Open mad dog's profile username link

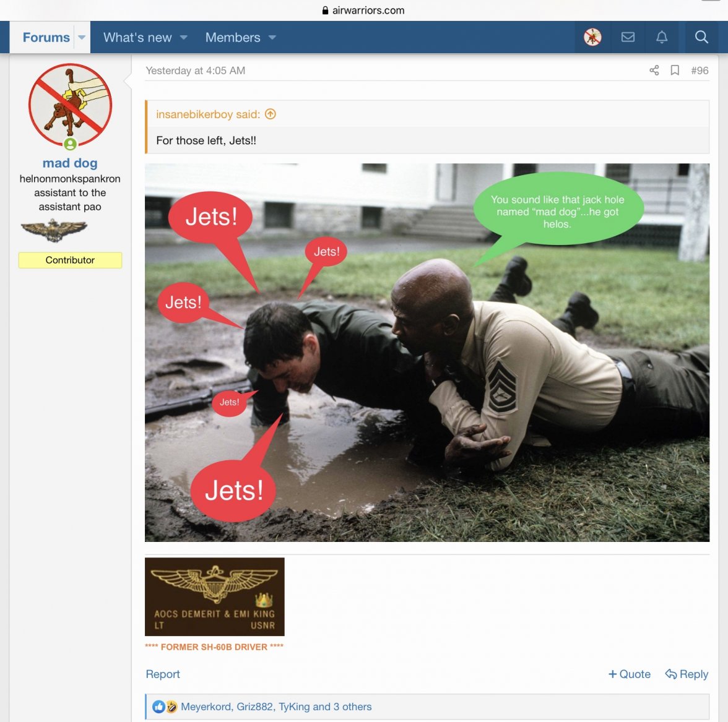coord(70,163)
